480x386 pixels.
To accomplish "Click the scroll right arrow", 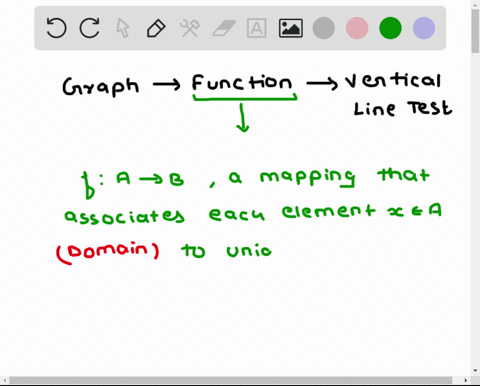I will tap(465, 380).
